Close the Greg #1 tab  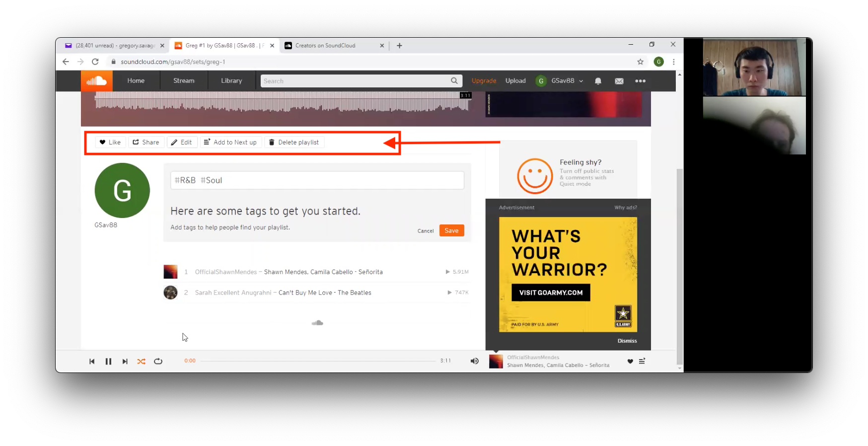pyautogui.click(x=272, y=45)
